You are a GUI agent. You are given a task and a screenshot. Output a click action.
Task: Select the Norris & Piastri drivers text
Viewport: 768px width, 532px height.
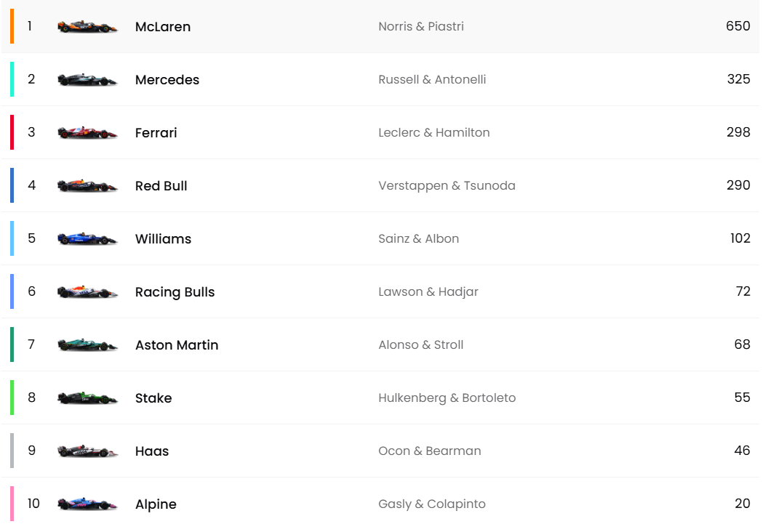point(421,27)
